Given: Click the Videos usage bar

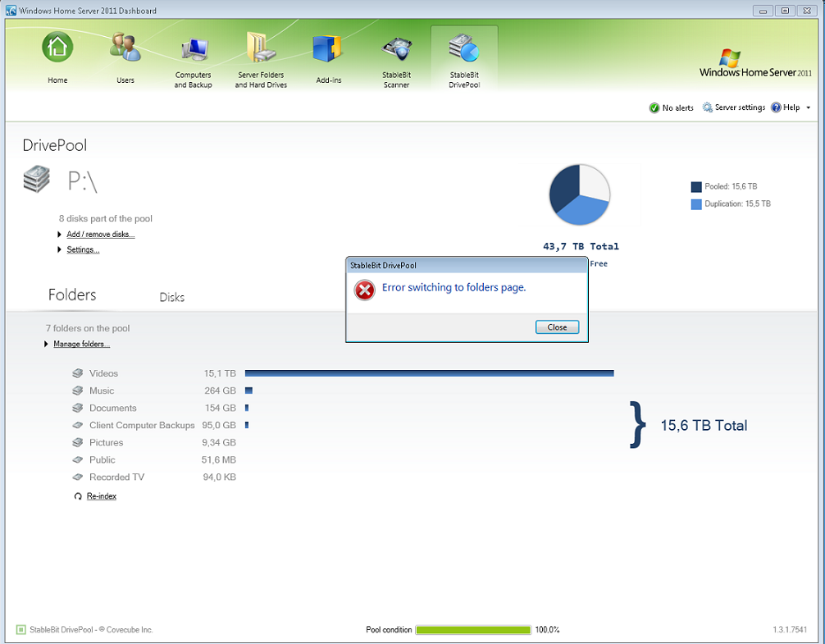Looking at the screenshot, I should click(x=430, y=373).
